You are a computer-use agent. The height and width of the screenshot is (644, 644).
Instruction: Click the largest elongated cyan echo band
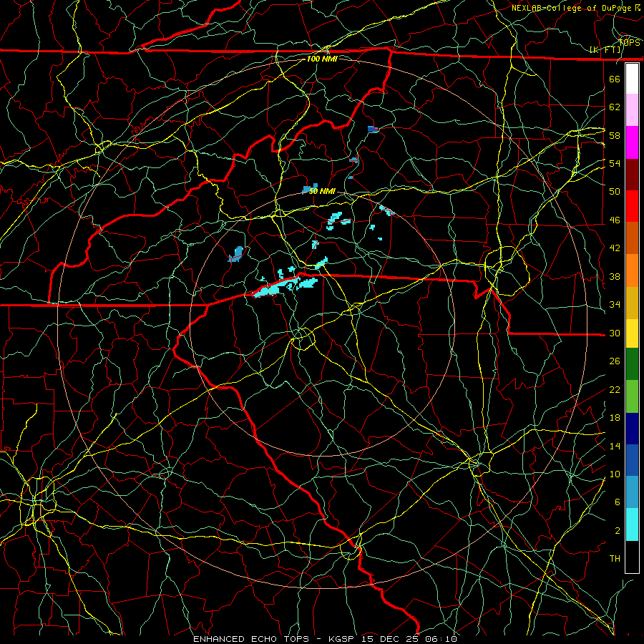click(x=275, y=286)
